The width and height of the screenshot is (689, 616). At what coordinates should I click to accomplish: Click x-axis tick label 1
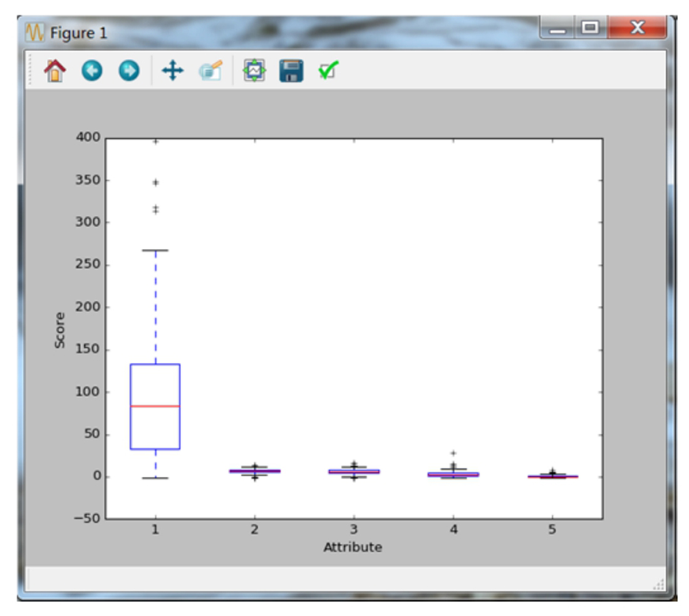pyautogui.click(x=155, y=530)
